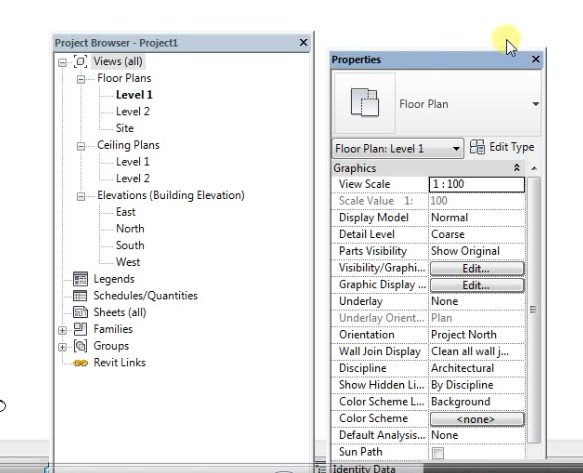Open the Floor Plan type selector arrow
The height and width of the screenshot is (473, 583).
tap(535, 104)
